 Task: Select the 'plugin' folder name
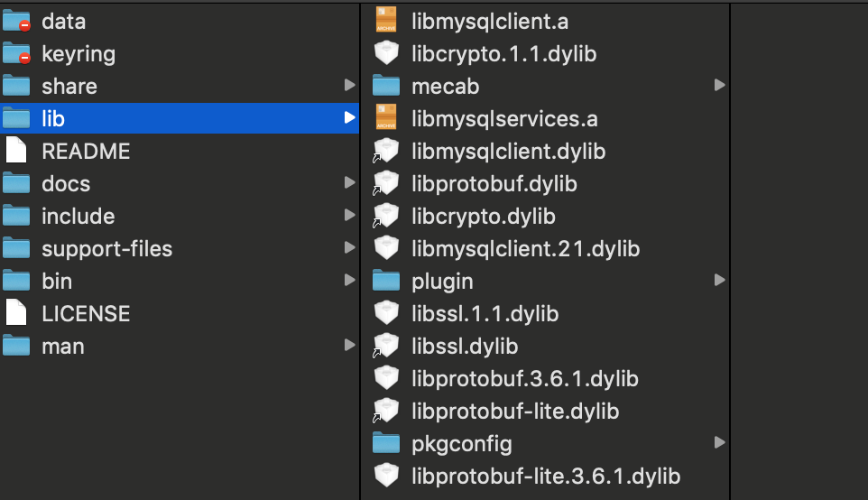point(442,282)
